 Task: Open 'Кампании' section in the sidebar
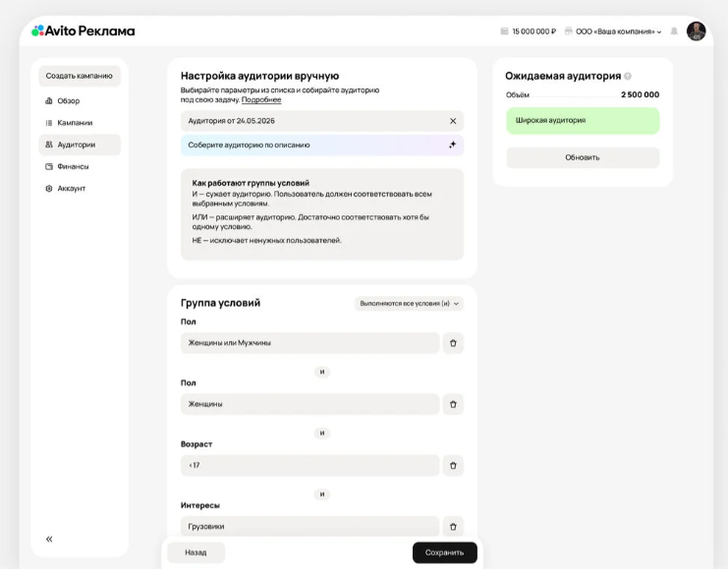[74, 123]
